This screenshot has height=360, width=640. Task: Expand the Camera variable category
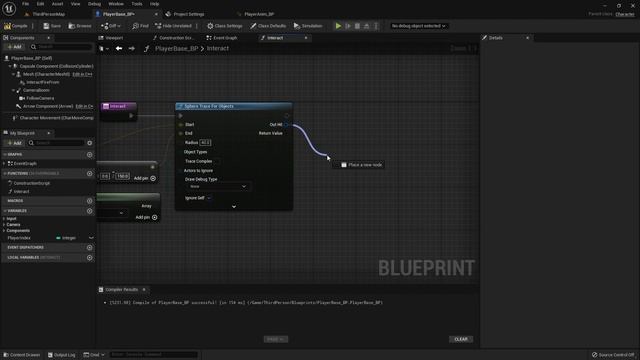coord(4,224)
